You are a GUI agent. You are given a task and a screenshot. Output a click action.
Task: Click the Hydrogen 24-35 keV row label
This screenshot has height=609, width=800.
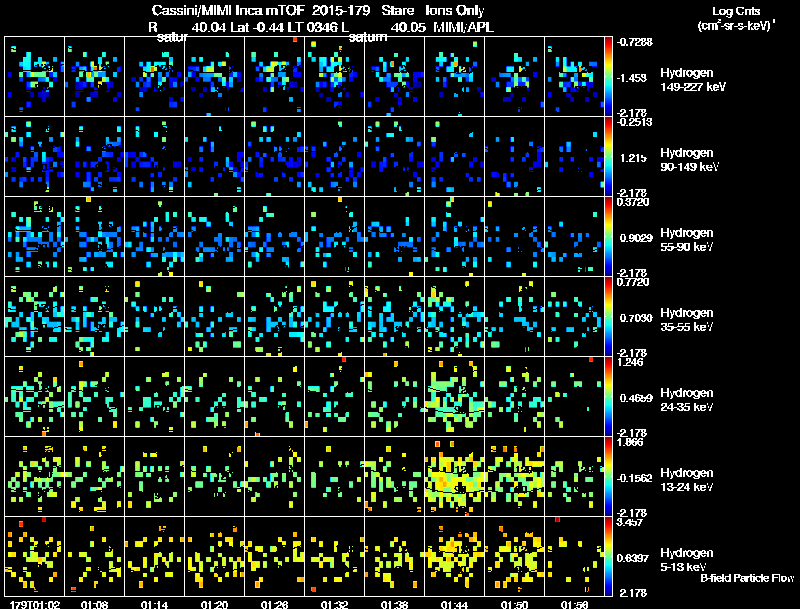(687, 400)
